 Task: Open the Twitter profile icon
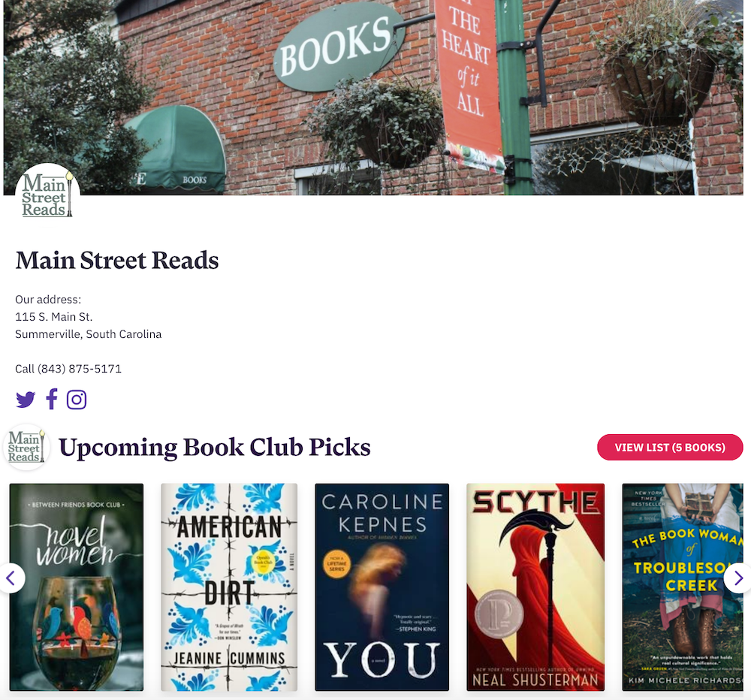[26, 400]
